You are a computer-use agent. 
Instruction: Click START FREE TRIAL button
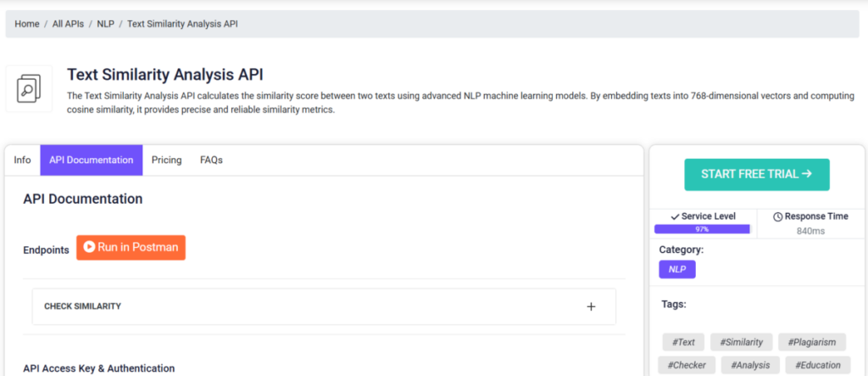point(757,175)
